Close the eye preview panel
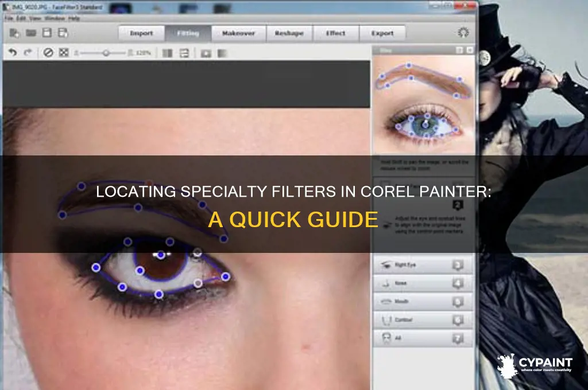Image resolution: width=588 pixels, height=390 pixels. click(470, 50)
